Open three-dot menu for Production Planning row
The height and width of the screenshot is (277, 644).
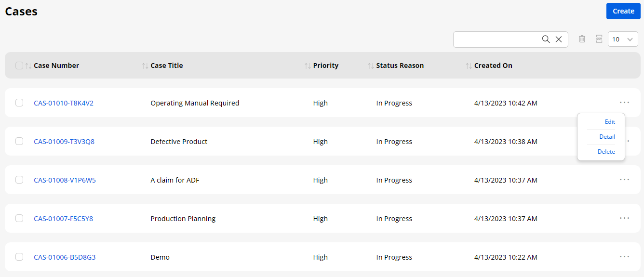[624, 218]
